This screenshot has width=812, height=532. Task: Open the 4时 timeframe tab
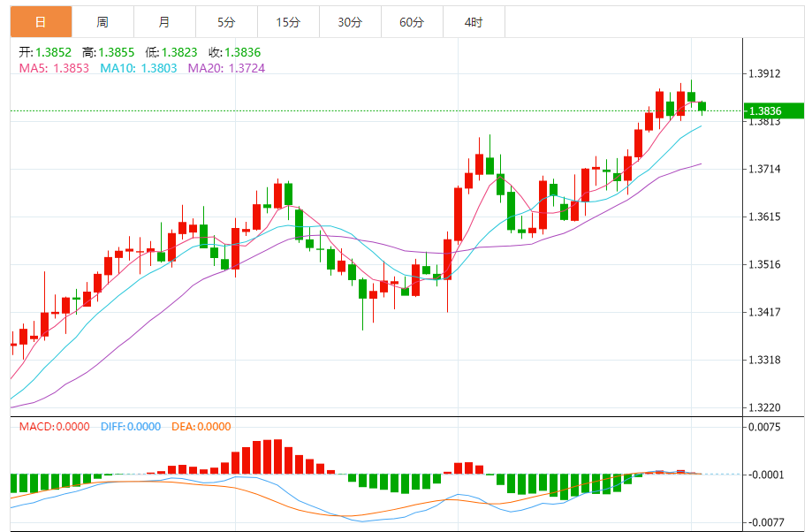tap(474, 22)
